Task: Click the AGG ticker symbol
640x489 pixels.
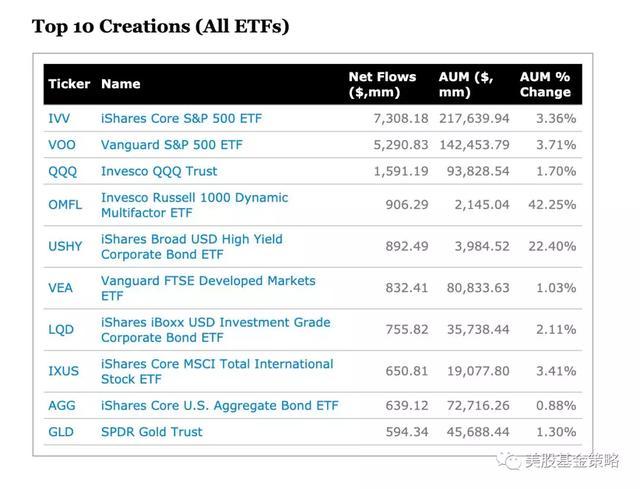Action: click(x=61, y=405)
